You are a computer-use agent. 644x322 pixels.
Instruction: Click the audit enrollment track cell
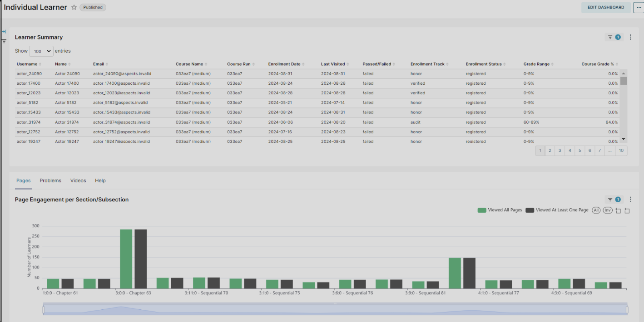(416, 122)
